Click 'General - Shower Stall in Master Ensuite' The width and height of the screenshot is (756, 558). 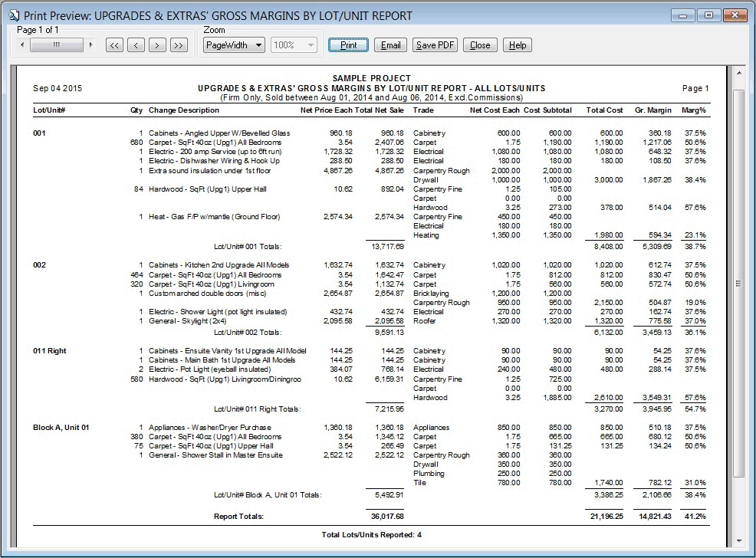215,455
